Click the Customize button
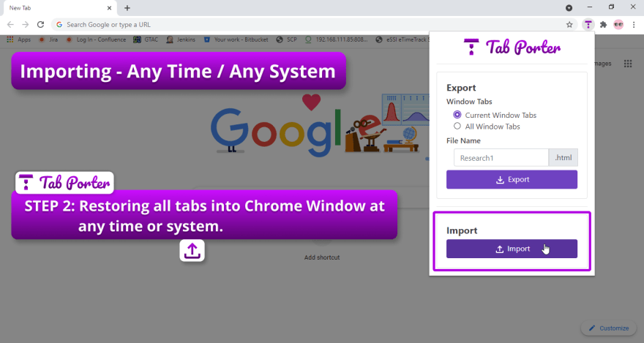Viewport: 644px width, 343px height. pos(609,328)
